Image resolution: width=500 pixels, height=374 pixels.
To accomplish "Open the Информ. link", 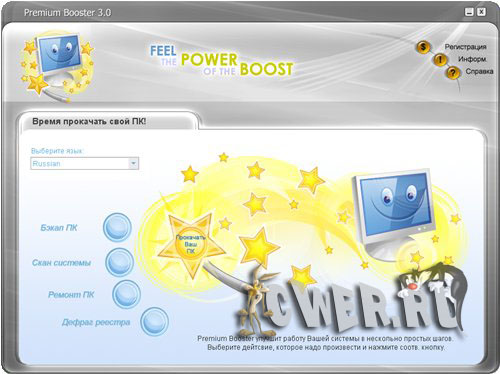I will 472,59.
